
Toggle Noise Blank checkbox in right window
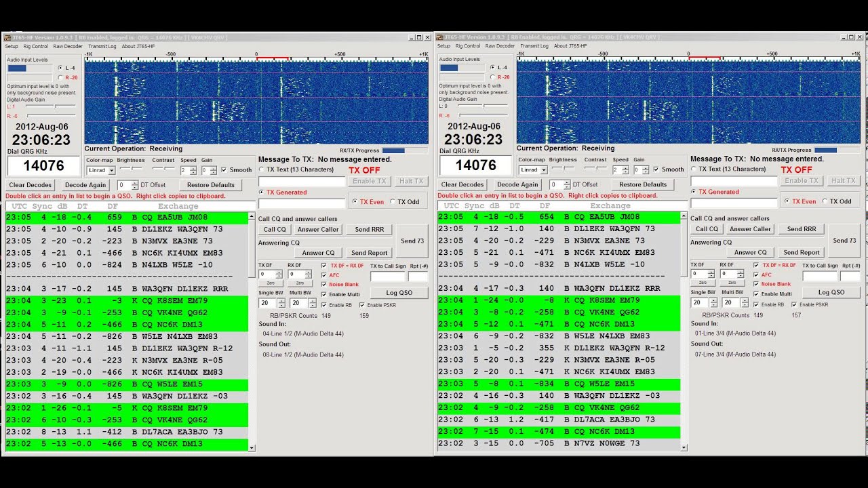(x=756, y=284)
